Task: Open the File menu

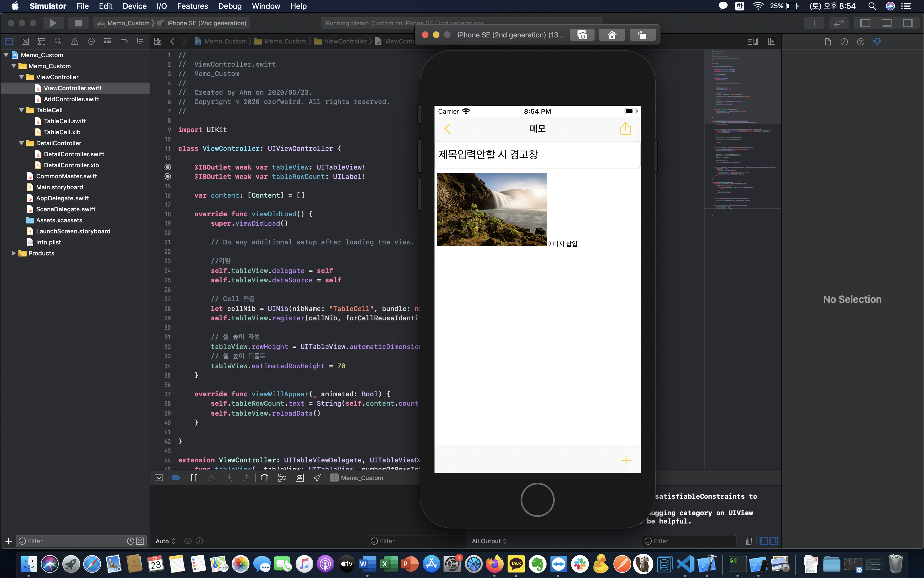Action: (82, 6)
